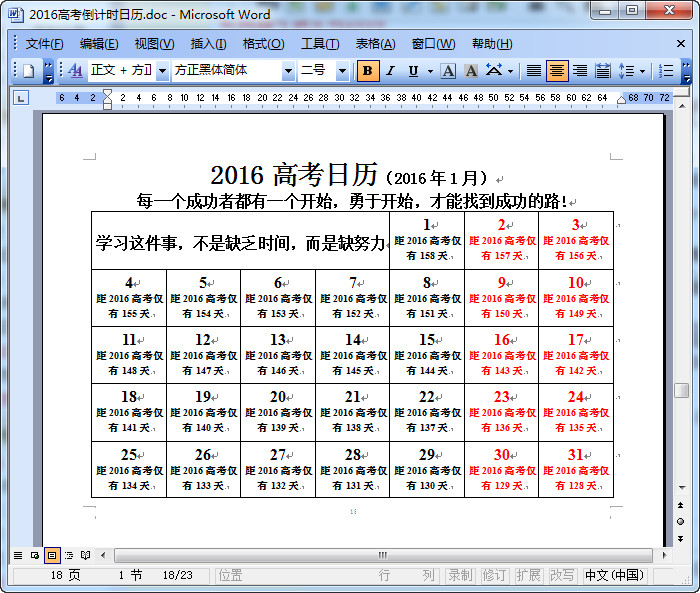
Task: Switch to Web Layout view
Action: point(35,555)
